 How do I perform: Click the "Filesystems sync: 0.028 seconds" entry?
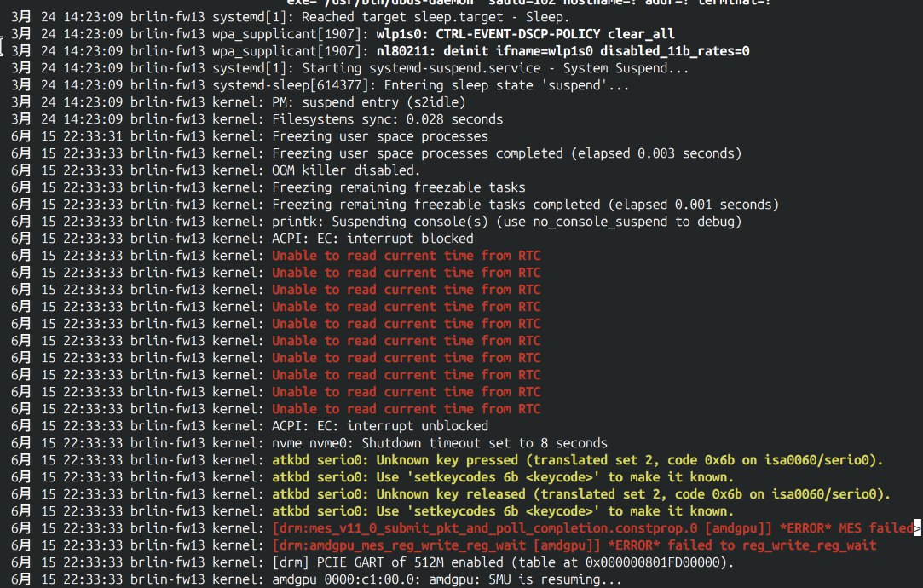[x=388, y=119]
